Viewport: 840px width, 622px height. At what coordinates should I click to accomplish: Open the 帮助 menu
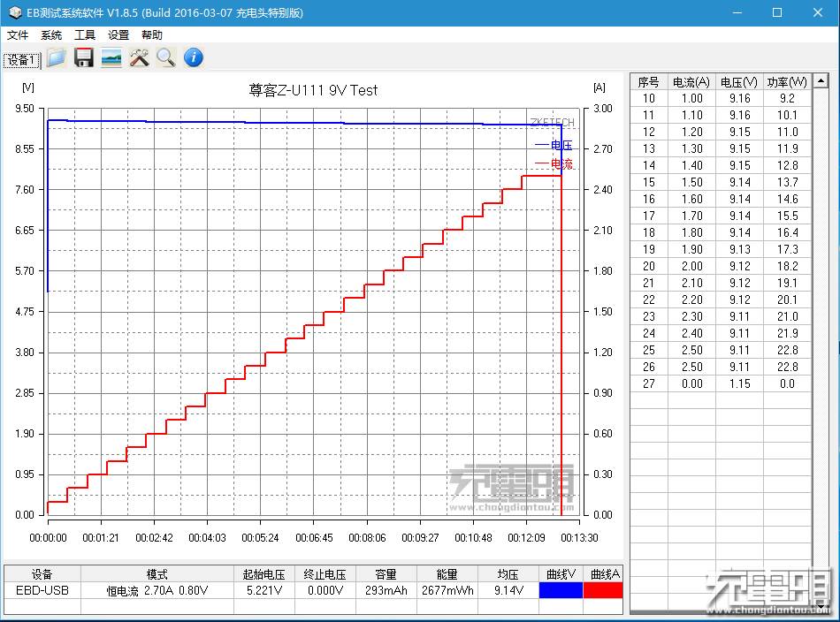[x=151, y=34]
